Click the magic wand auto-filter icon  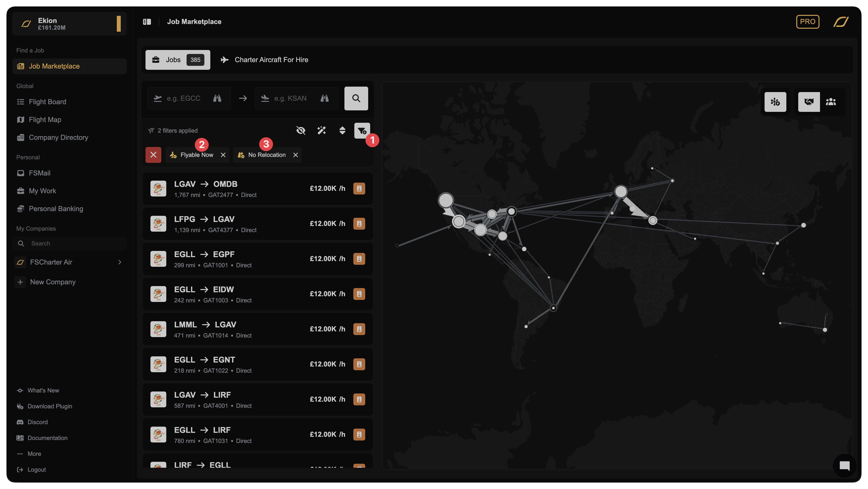321,130
